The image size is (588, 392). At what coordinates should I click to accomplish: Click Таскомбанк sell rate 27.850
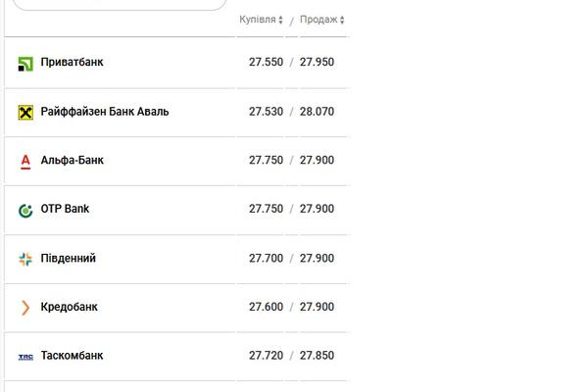[317, 355]
